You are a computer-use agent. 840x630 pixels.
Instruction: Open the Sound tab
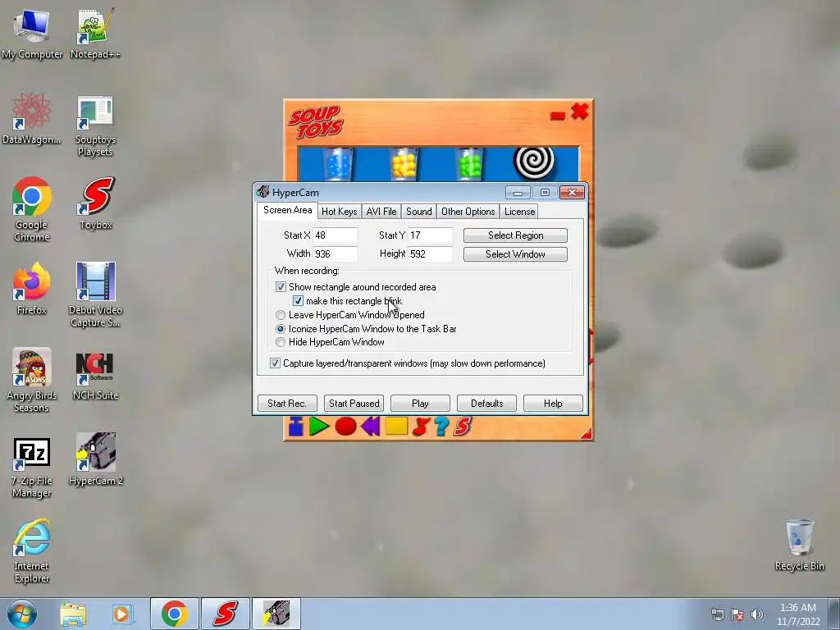coord(419,212)
